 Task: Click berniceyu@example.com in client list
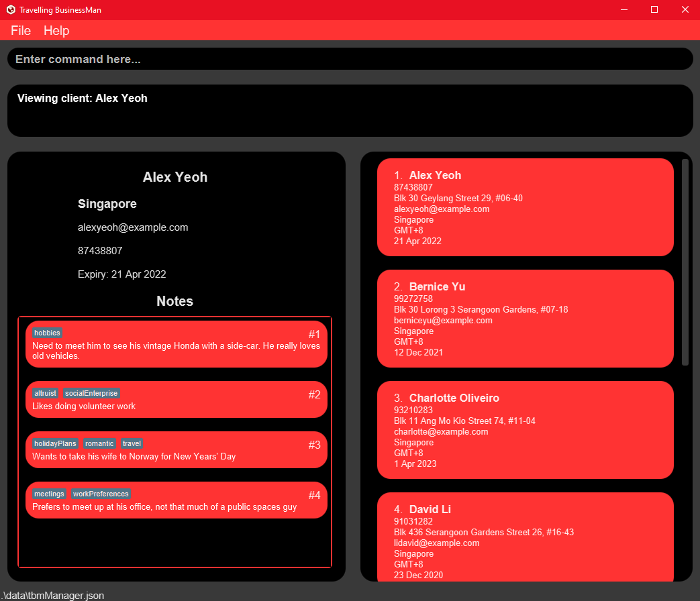click(x=443, y=321)
